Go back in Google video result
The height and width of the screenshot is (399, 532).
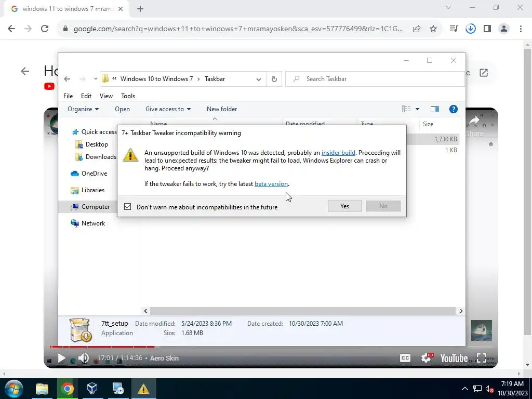pos(25,71)
